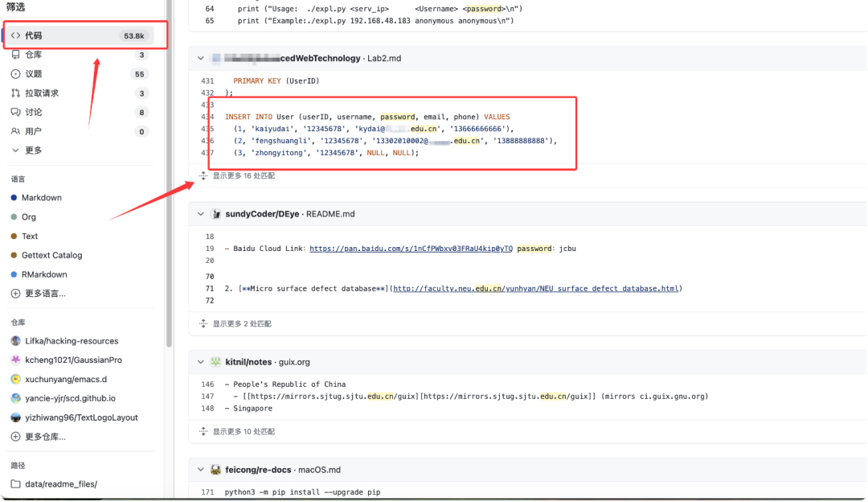The image size is (868, 502).
Task: Open the macOS.md file link
Action: click(x=319, y=470)
